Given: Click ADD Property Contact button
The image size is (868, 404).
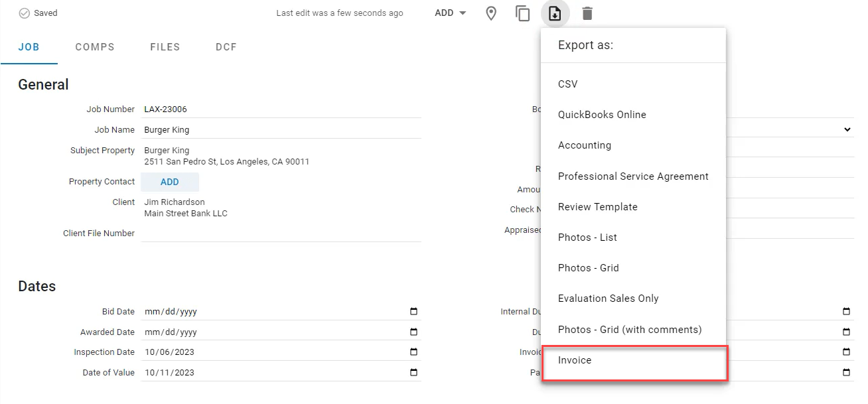Looking at the screenshot, I should (x=170, y=182).
